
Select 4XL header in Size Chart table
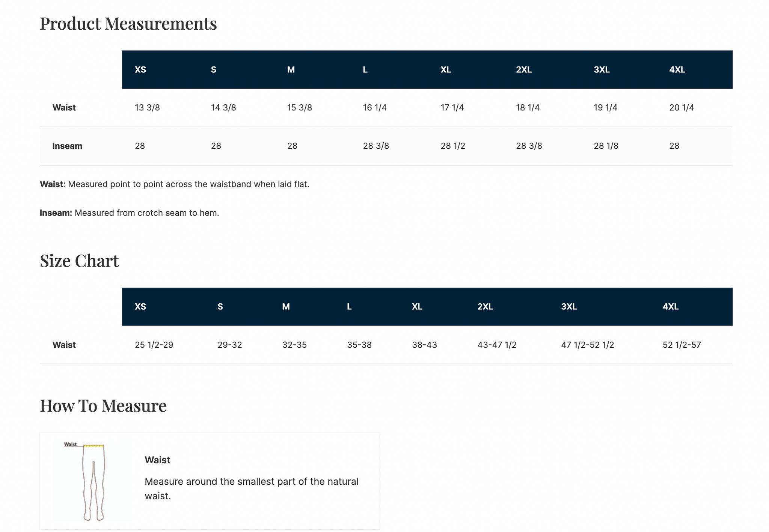[x=670, y=307]
